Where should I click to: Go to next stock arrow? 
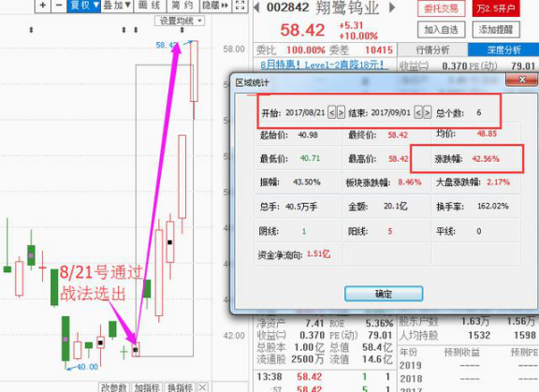tap(392, 7)
